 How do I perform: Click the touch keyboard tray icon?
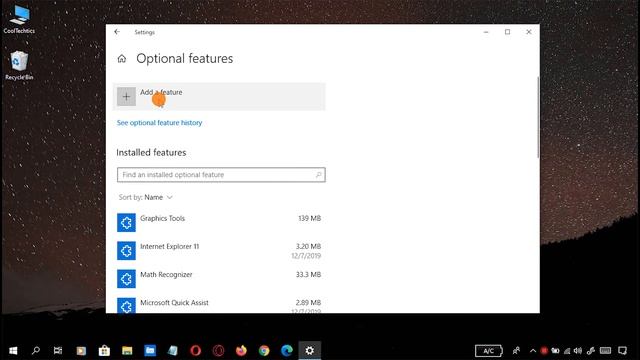[x=605, y=351]
